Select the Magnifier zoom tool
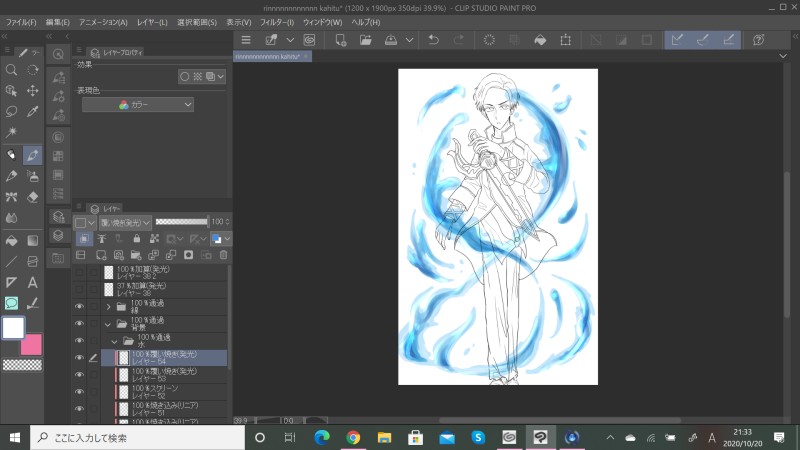Viewport: 800px width, 450px height. coord(11,70)
